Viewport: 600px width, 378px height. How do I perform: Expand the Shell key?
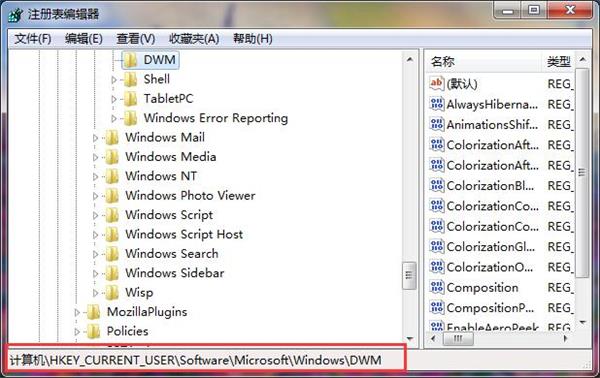pos(114,80)
